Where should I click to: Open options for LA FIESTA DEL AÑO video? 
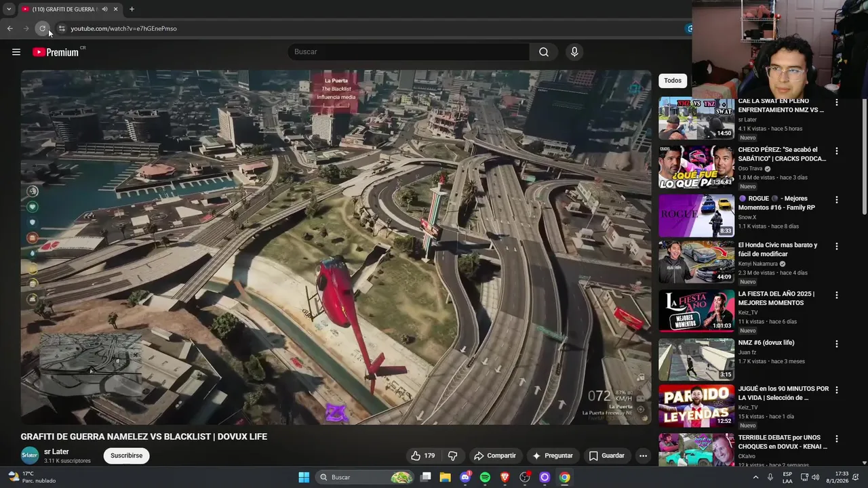836,296
